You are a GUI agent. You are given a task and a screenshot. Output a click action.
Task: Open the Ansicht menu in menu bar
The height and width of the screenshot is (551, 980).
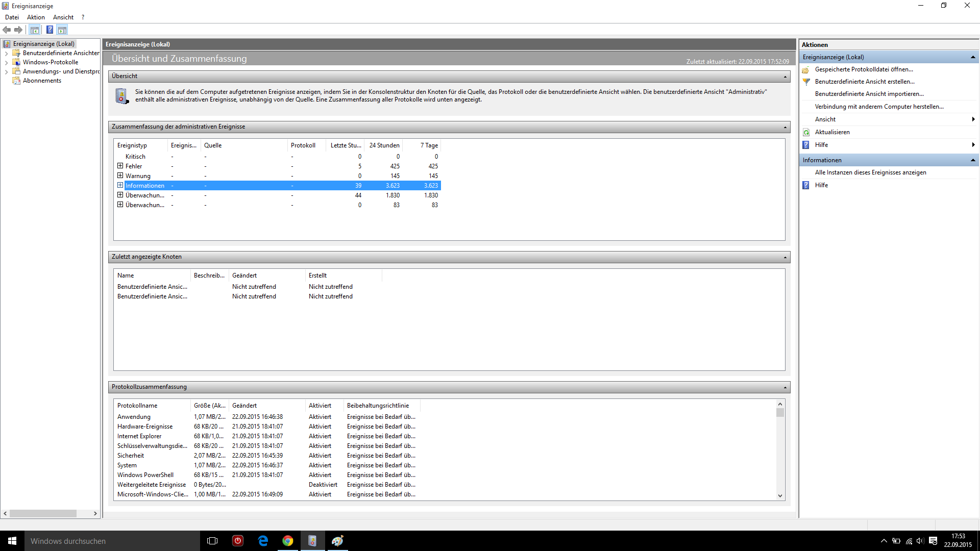coord(63,17)
